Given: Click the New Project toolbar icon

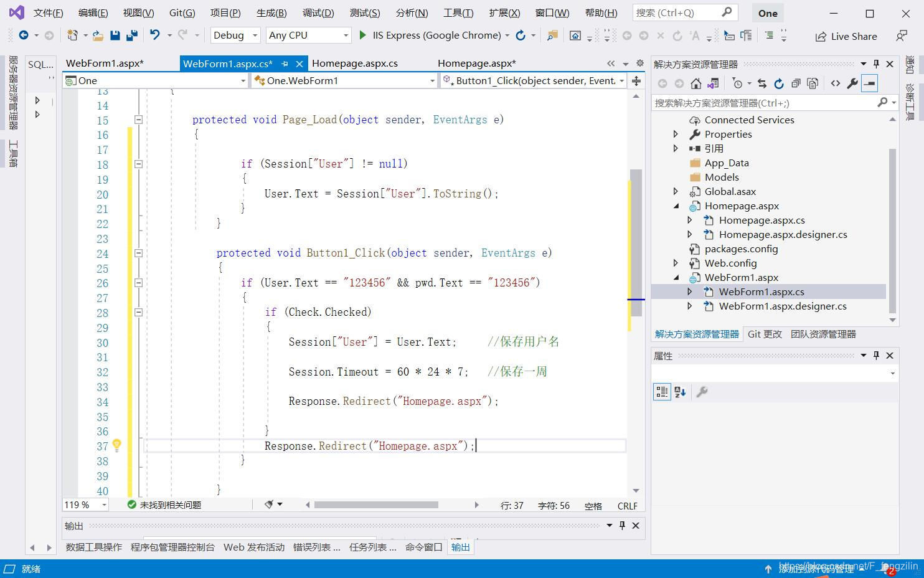Looking at the screenshot, I should point(72,36).
